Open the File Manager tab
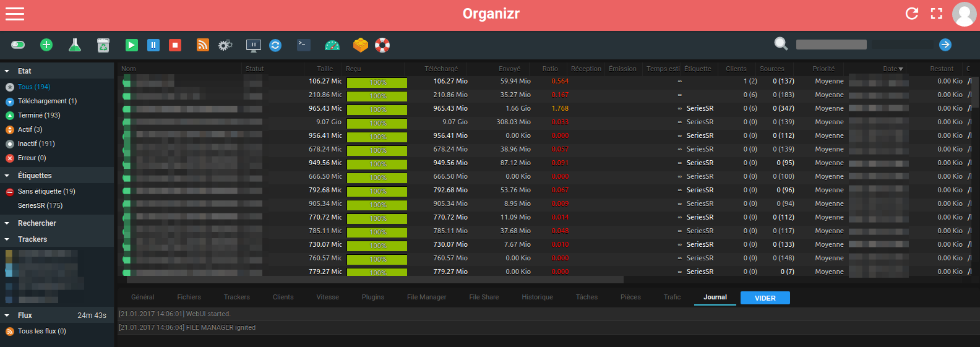Image resolution: width=980 pixels, height=347 pixels. pyautogui.click(x=427, y=298)
